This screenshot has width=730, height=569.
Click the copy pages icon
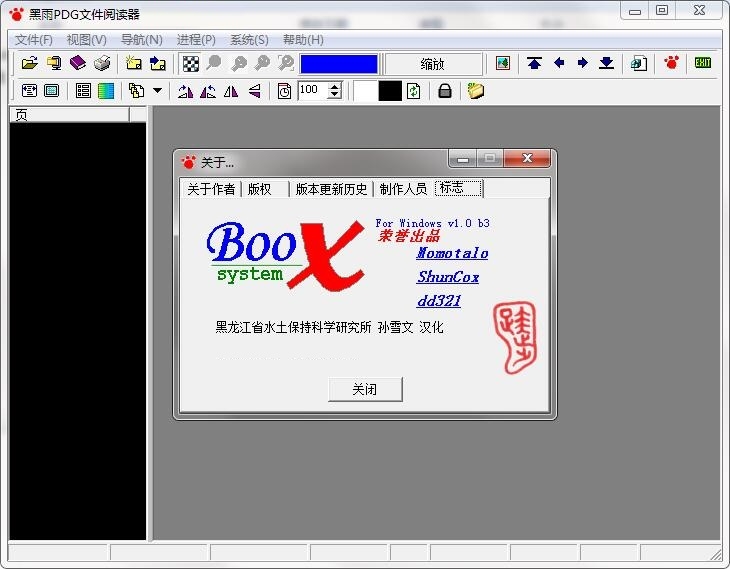(x=136, y=91)
